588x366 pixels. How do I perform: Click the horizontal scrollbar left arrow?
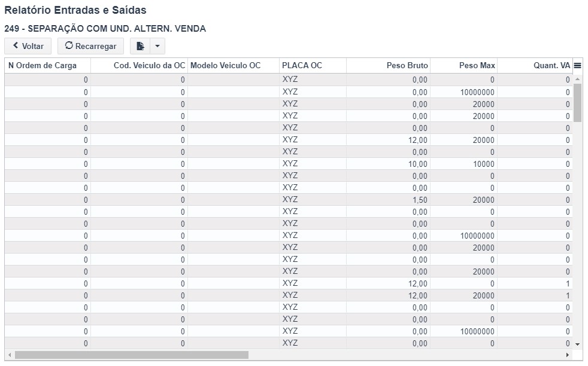click(10, 355)
